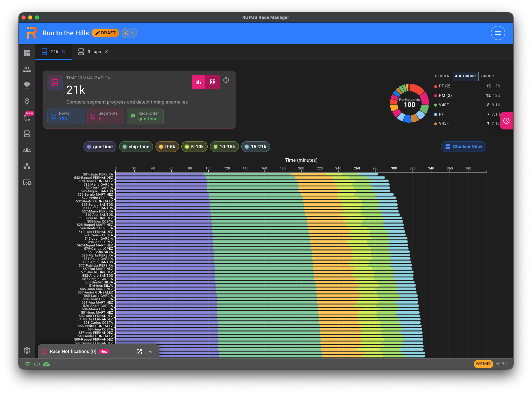Click the Stacked View button
Viewport: 532px width, 394px height.
coord(463,147)
